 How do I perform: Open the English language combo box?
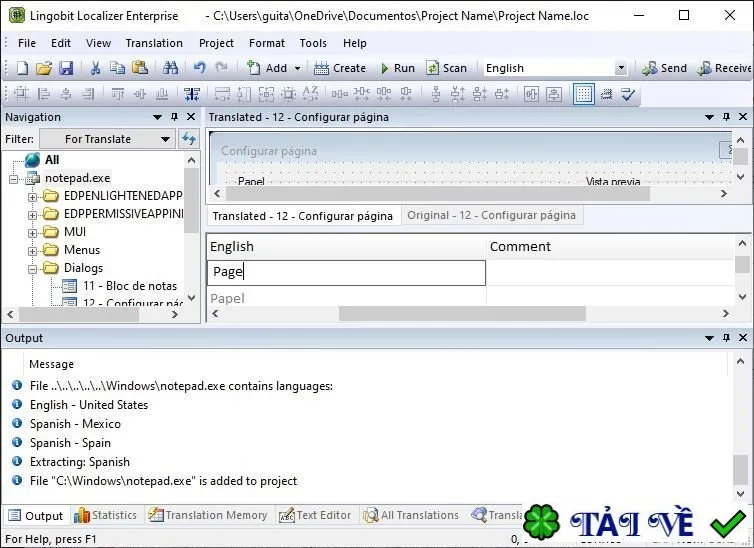555,68
